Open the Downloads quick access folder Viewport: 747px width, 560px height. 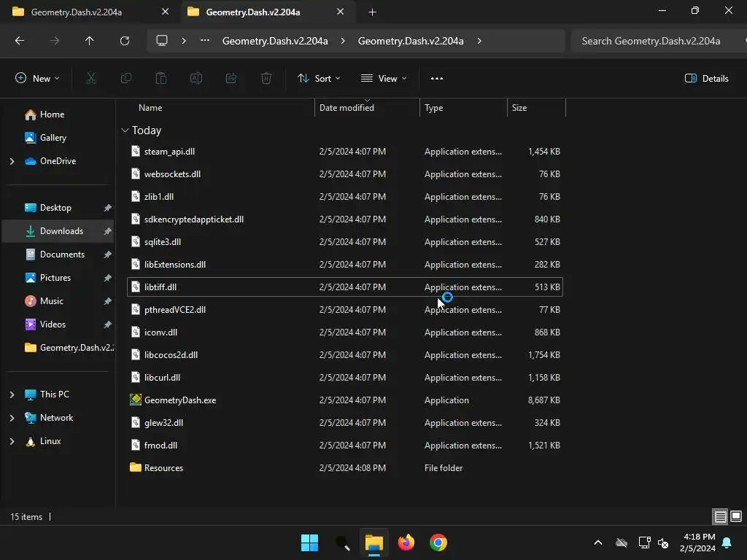click(61, 231)
